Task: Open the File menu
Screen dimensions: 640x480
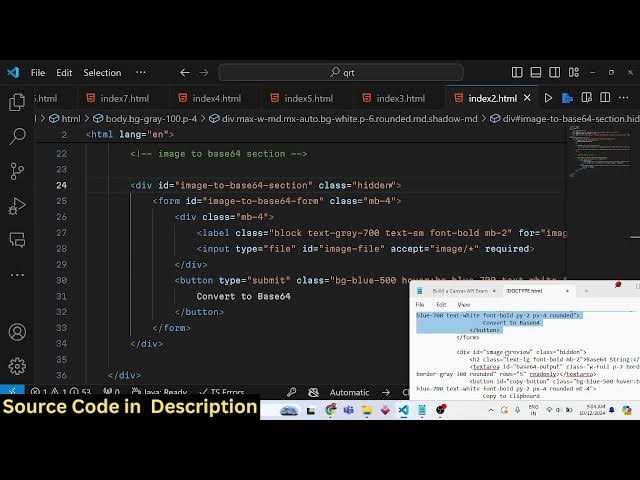Action: [x=38, y=73]
